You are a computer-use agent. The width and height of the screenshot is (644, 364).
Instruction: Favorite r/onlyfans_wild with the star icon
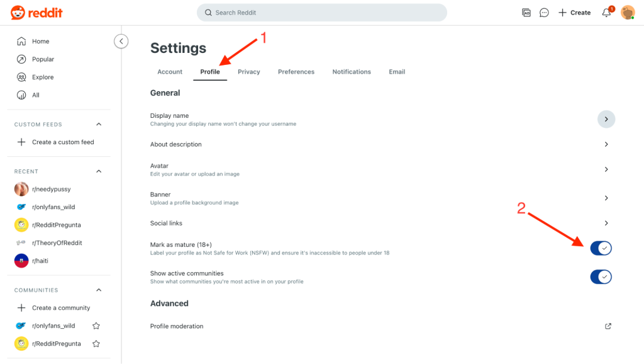[x=96, y=326]
